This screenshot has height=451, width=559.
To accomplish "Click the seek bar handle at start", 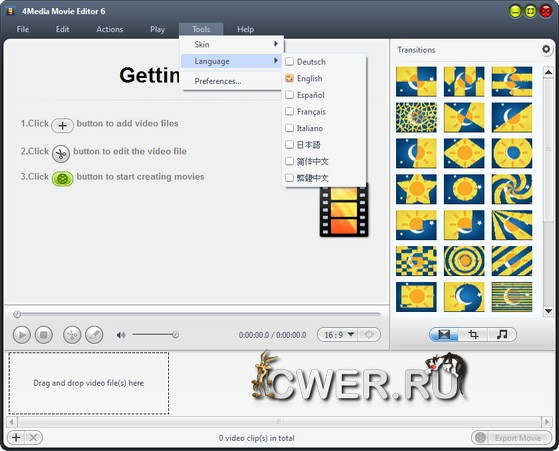I will [x=16, y=314].
